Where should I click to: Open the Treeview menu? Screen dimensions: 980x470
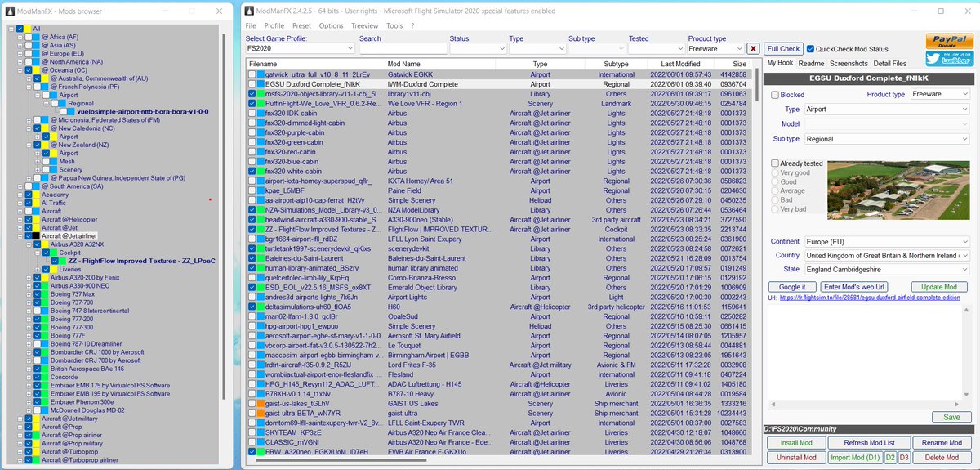[365, 26]
